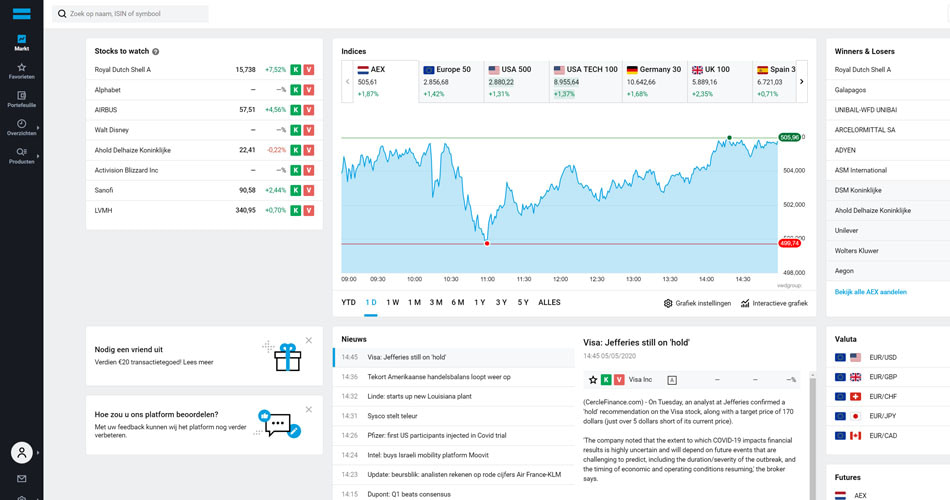
Task: Open the feedback chat bubble illustration
Action: coord(279,424)
